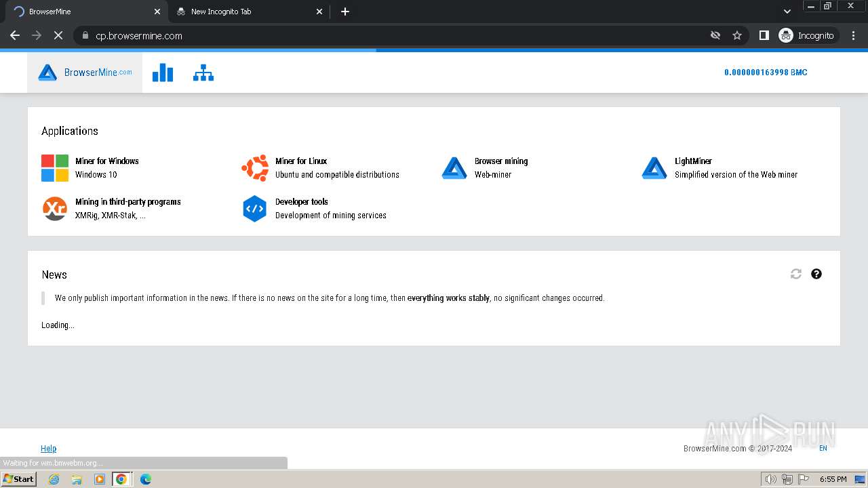This screenshot has width=868, height=488.
Task: Click the Action Center flag icon
Action: pos(804,479)
